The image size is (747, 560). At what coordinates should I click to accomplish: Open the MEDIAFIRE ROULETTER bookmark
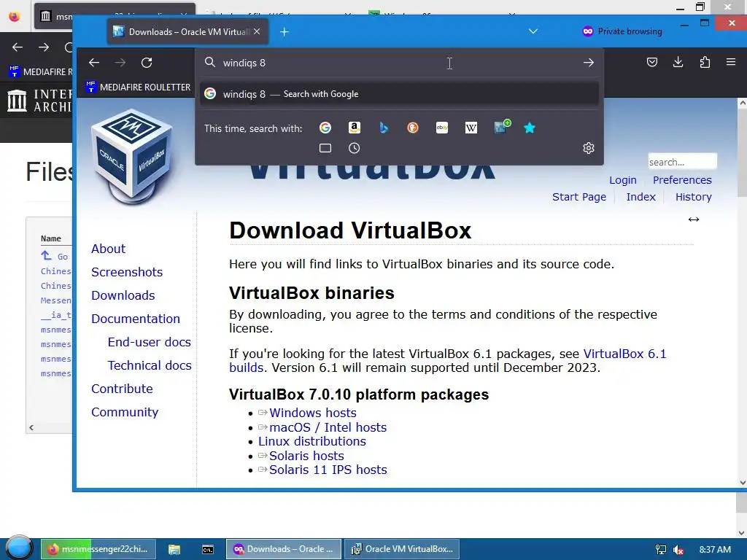tap(138, 87)
